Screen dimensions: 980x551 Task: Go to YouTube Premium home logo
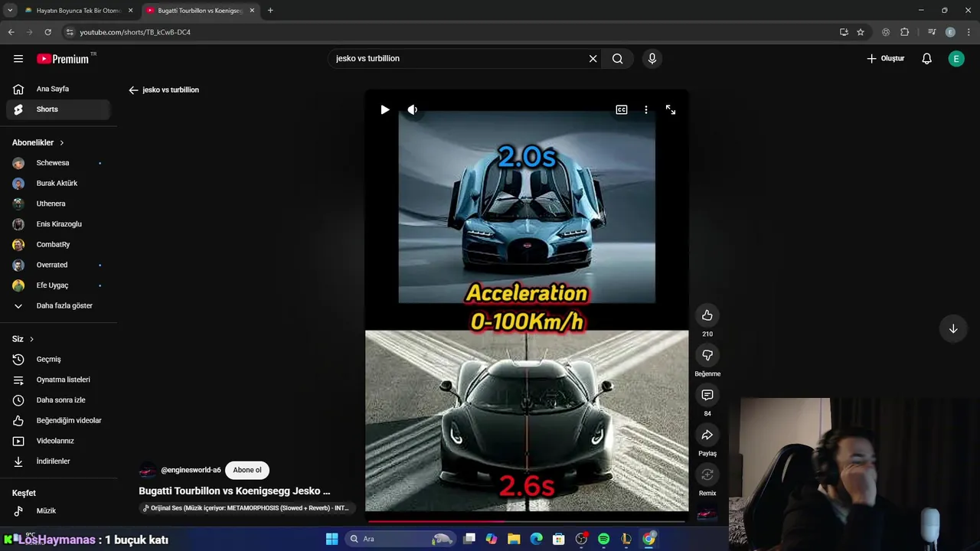pyautogui.click(x=63, y=59)
